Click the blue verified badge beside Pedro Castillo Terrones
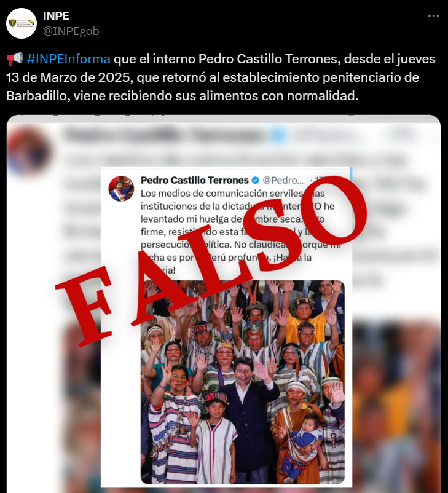 click(256, 180)
